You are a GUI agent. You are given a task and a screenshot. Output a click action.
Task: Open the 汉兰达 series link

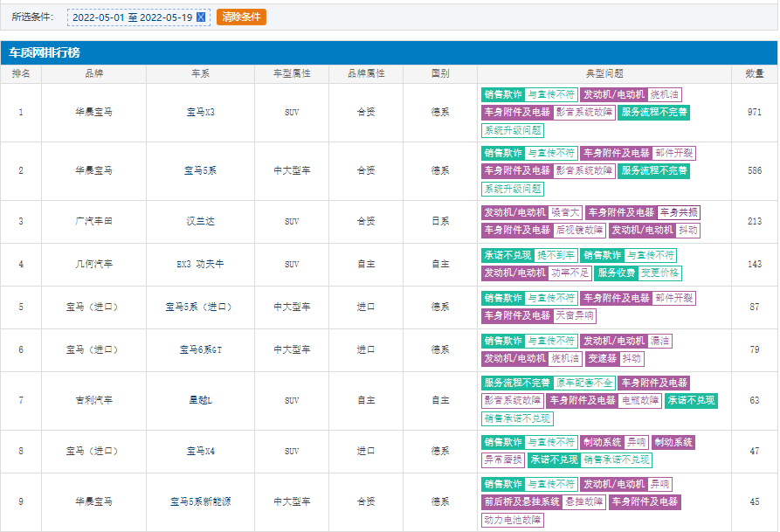click(x=201, y=222)
